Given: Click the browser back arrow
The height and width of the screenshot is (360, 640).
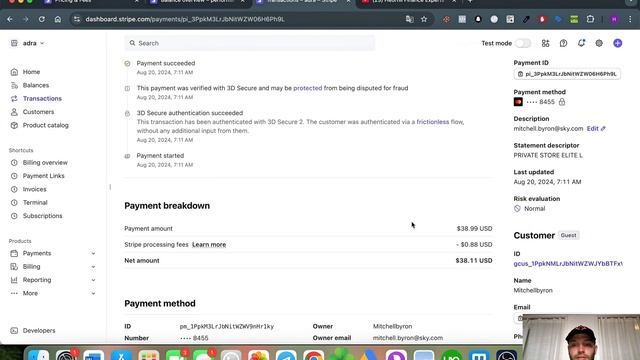Looking at the screenshot, I should coord(10,19).
